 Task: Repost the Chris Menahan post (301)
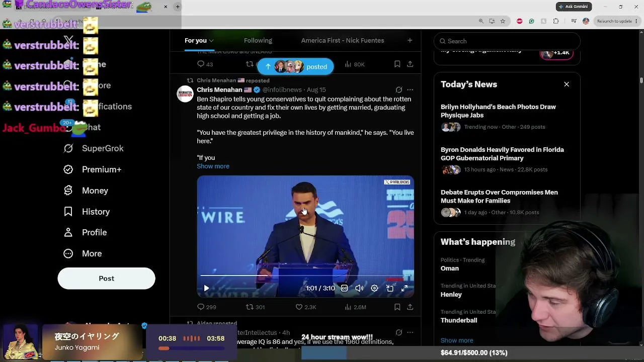(250, 307)
